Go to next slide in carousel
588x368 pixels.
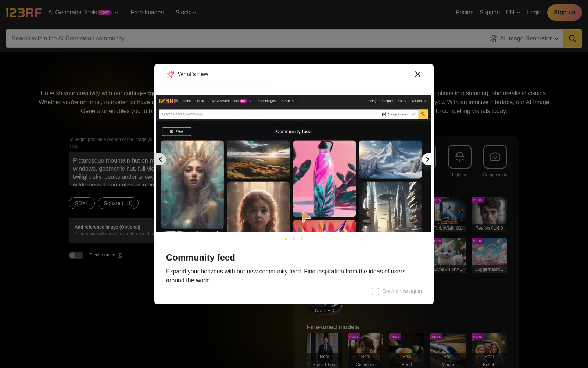[427, 159]
